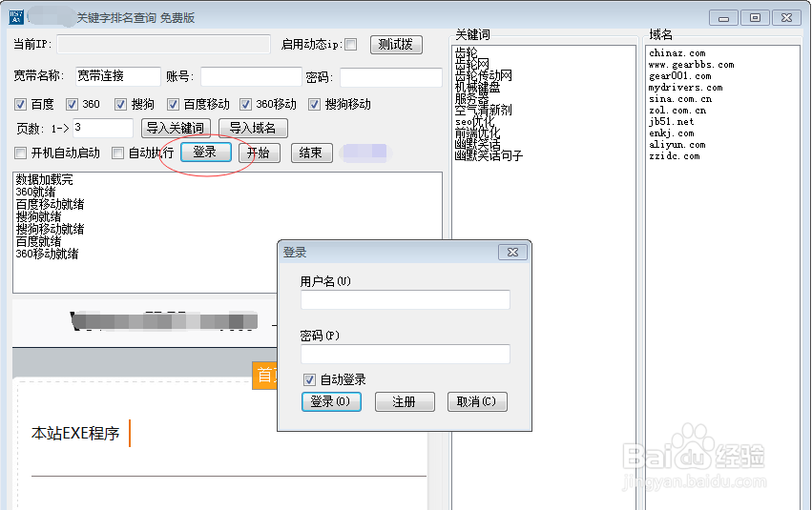812x510 pixels.
Task: Select keyword 前端优化
Action: click(x=477, y=133)
